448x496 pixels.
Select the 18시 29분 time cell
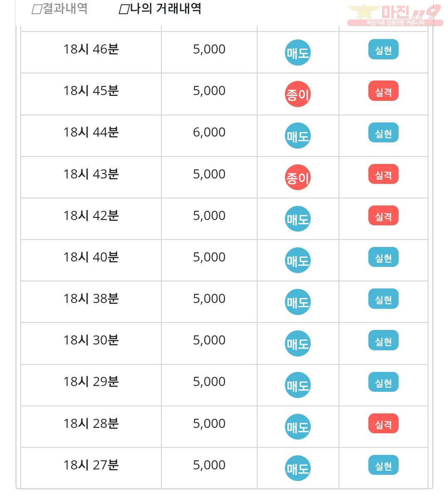(91, 385)
